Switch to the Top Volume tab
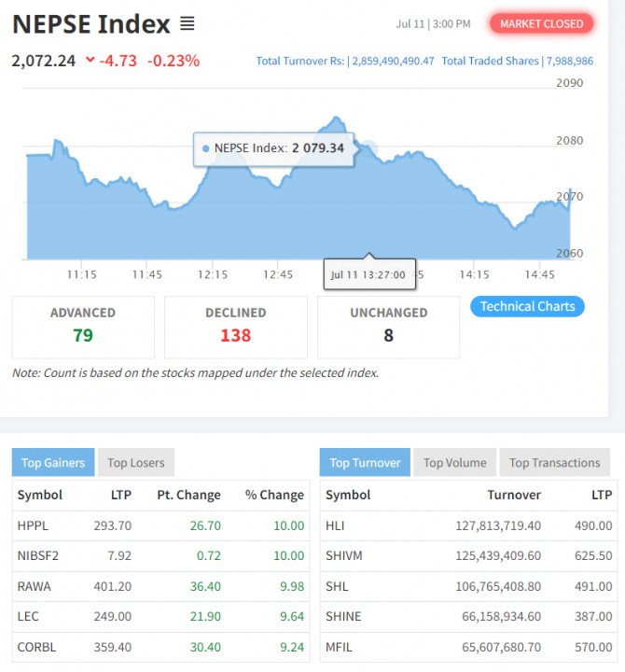This screenshot has width=625, height=672. pyautogui.click(x=455, y=462)
